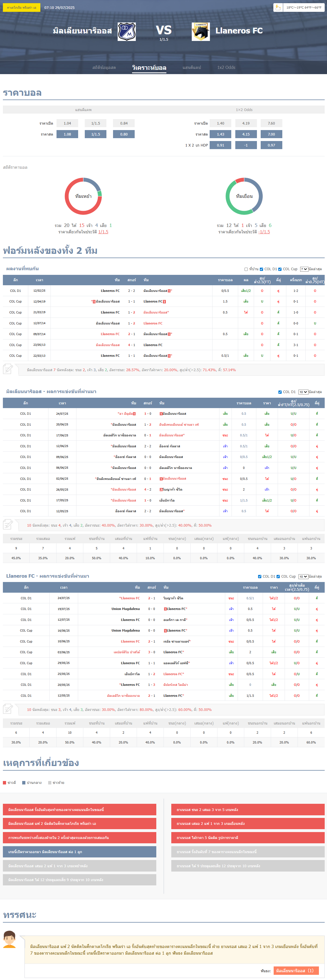Click HDP converted value 0.91
The width and height of the screenshot is (327, 980).
221,145
